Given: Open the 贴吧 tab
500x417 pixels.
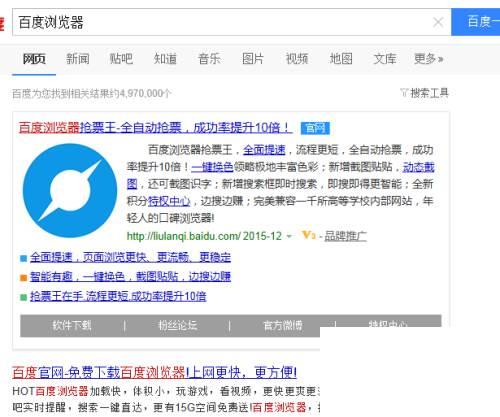Looking at the screenshot, I should click(121, 59).
